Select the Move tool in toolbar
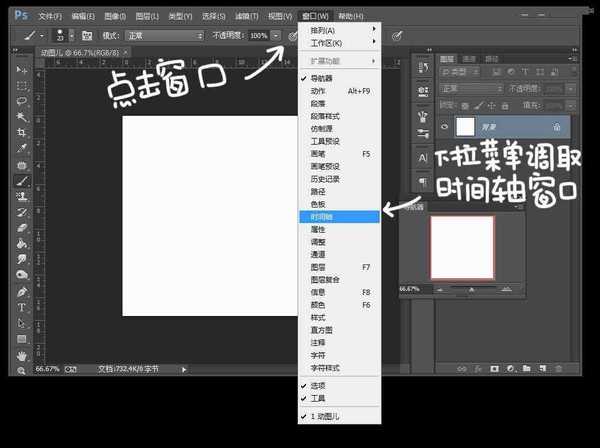Viewport: 600px width, 448px height. click(20, 70)
